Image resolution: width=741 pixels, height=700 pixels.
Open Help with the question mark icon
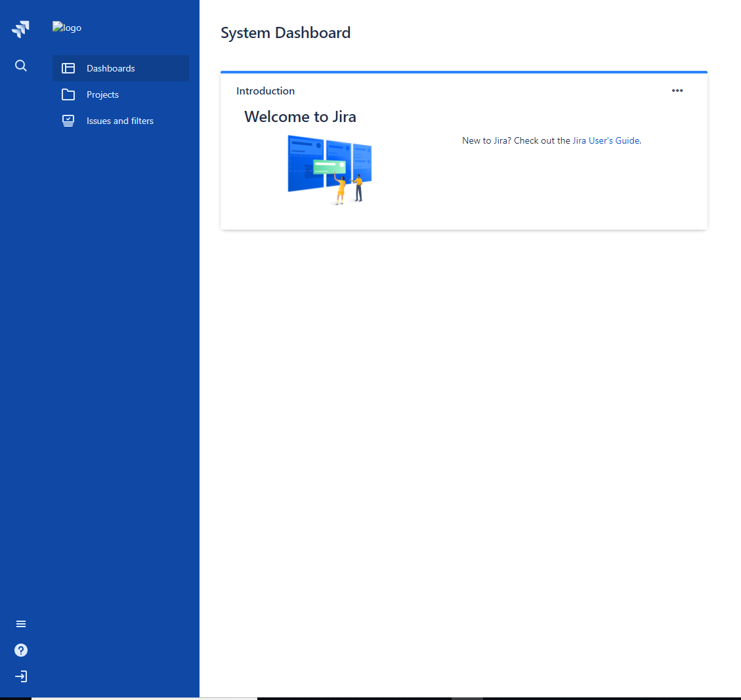click(21, 650)
